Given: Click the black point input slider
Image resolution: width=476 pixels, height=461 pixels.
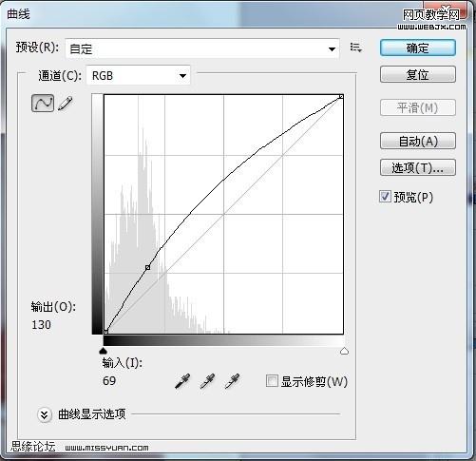Looking at the screenshot, I should click(x=103, y=351).
